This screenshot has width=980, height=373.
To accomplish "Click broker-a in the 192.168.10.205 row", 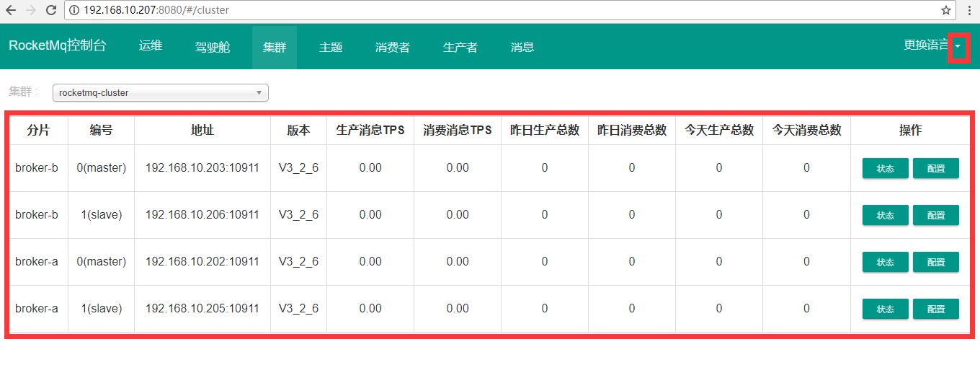I will tap(37, 309).
